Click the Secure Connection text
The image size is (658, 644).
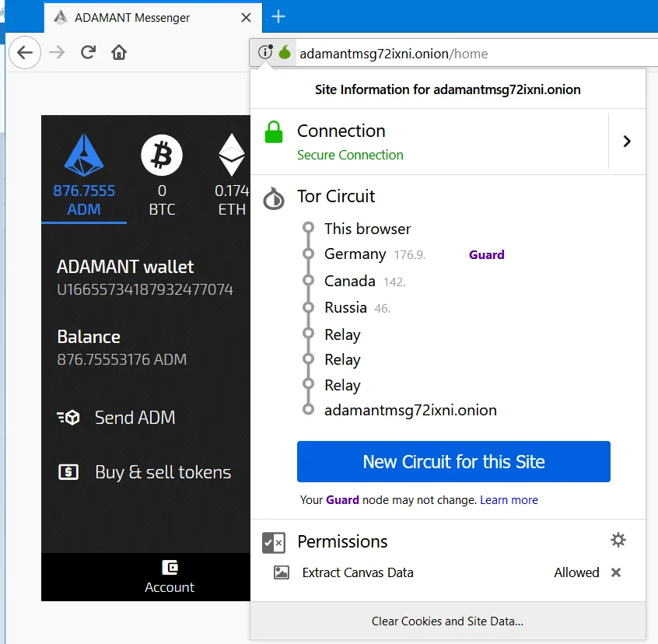pos(350,155)
